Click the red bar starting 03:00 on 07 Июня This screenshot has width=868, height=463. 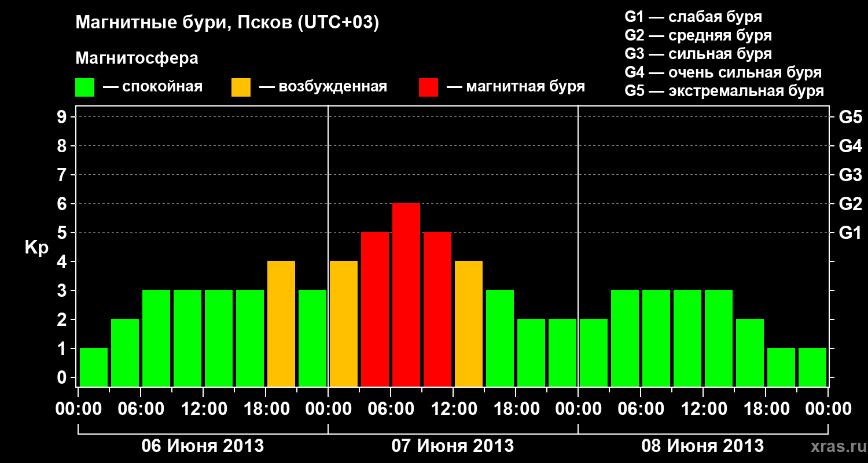pos(375,309)
